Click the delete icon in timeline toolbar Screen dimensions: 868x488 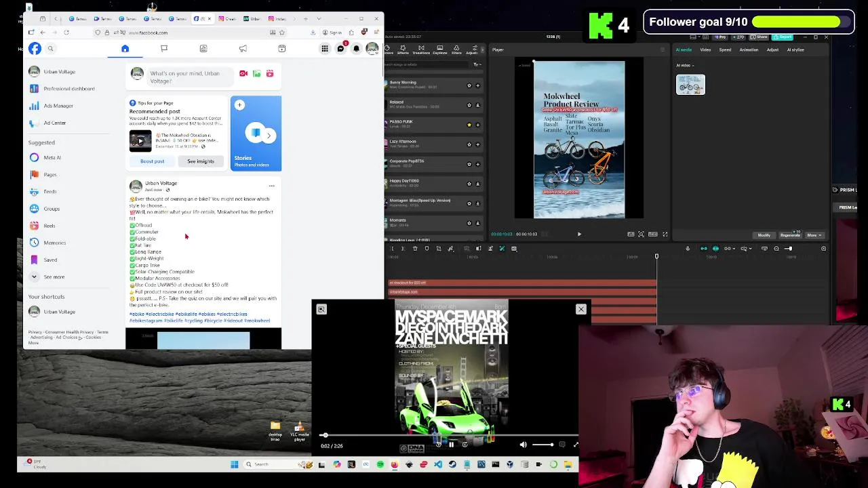click(415, 249)
